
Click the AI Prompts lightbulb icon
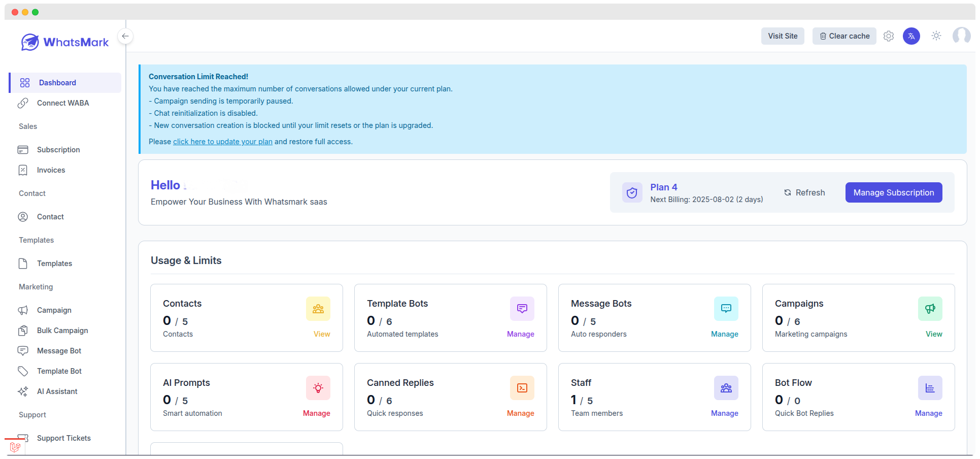pos(318,388)
